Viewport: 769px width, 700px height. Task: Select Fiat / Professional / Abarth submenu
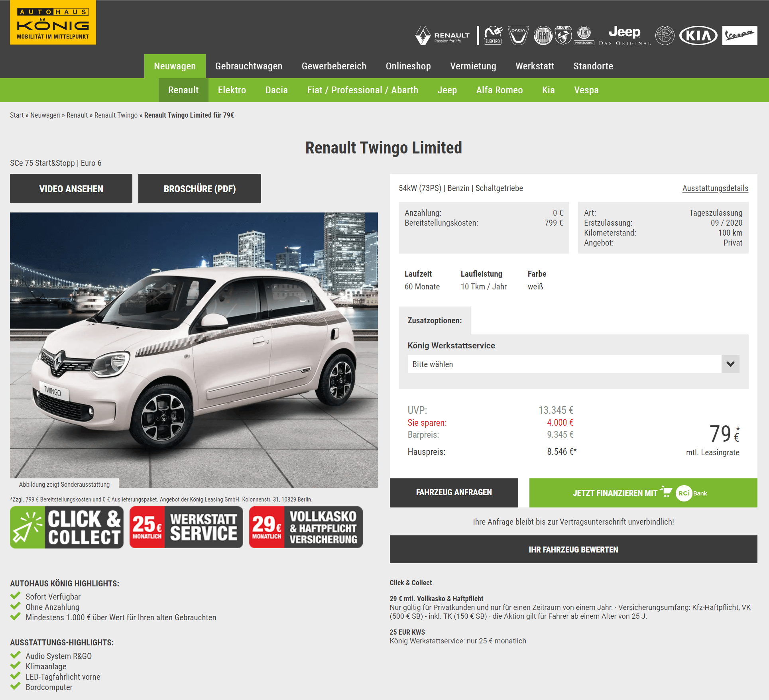(x=363, y=90)
